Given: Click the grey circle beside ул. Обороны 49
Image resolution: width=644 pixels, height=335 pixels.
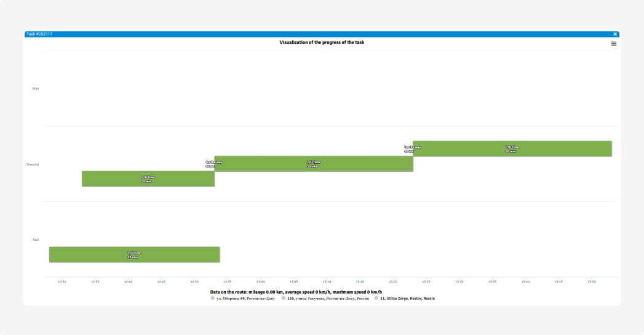Looking at the screenshot, I should click(x=213, y=298).
